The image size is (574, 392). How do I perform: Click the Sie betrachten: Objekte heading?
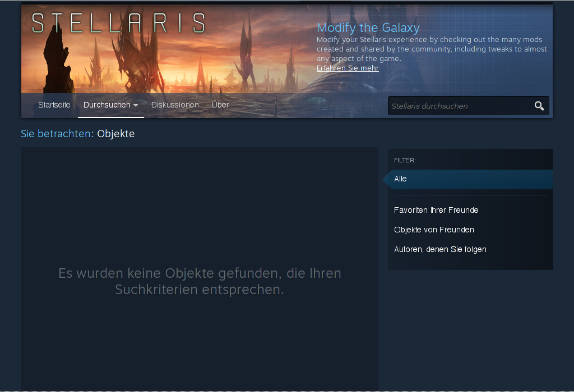pyautogui.click(x=77, y=134)
